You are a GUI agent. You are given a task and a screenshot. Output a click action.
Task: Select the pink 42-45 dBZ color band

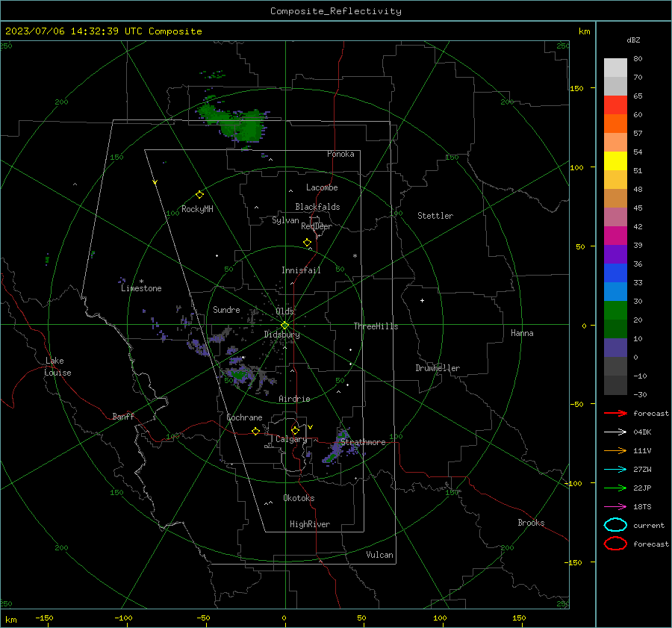tap(615, 217)
